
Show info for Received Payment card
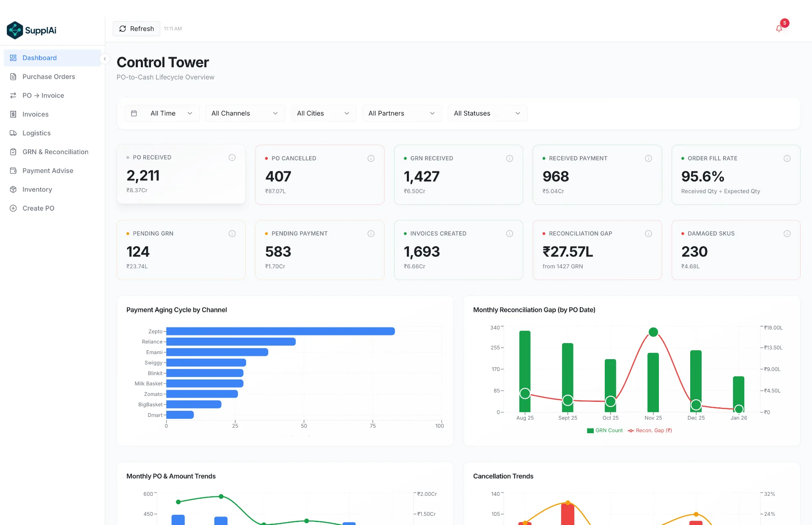tap(648, 158)
